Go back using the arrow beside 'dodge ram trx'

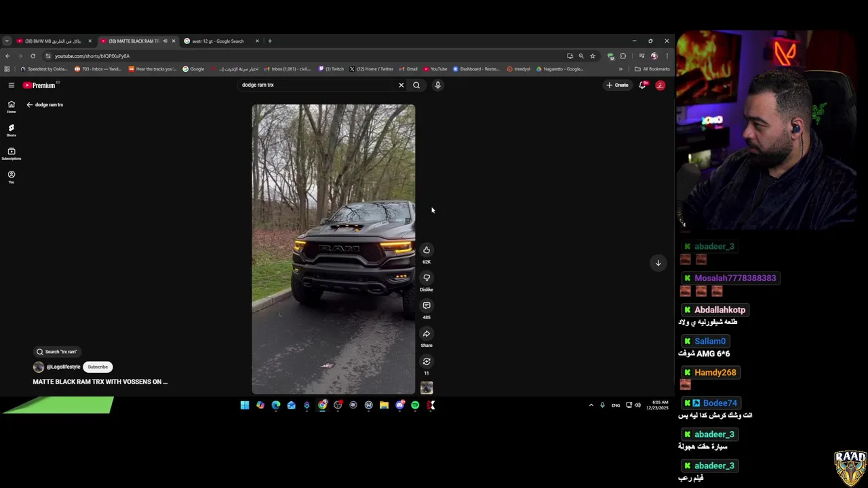[29, 104]
